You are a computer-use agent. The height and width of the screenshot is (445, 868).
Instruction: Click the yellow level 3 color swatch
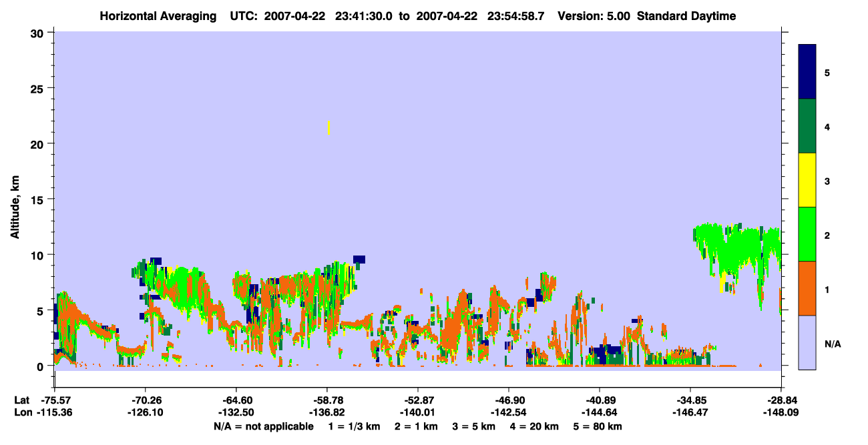point(807,180)
